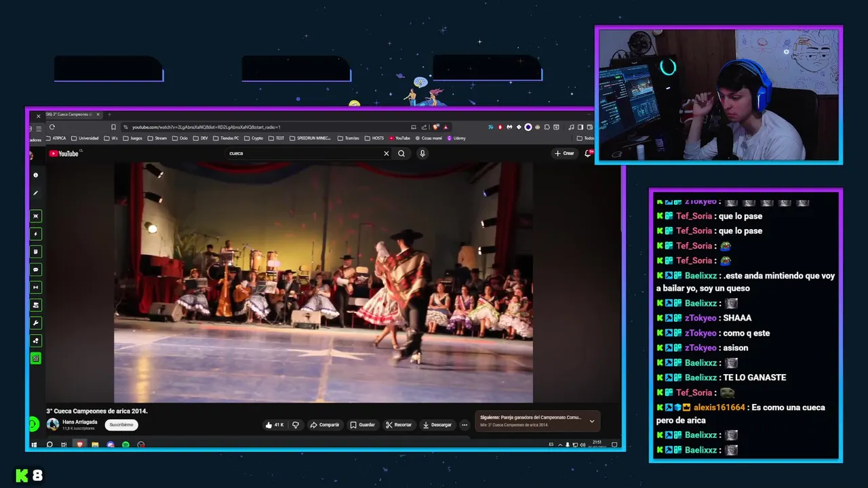Click the Crear button
Screen dimensions: 868x488
coord(564,153)
